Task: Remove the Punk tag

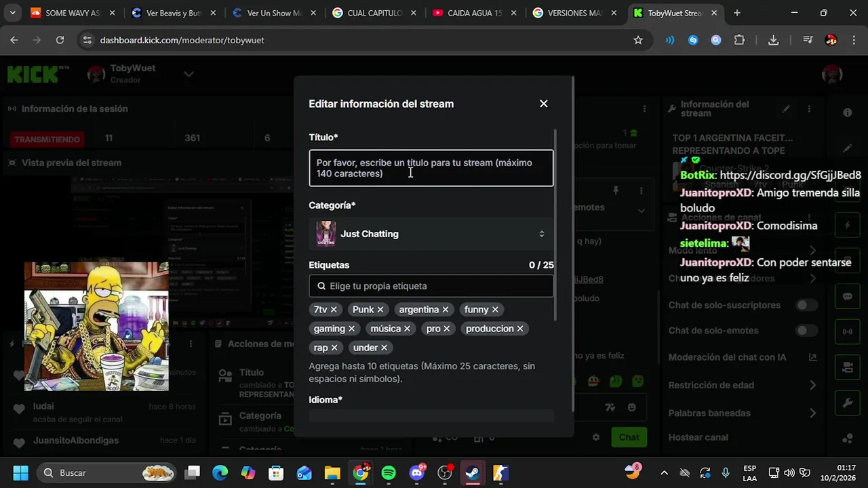Action: [x=380, y=310]
